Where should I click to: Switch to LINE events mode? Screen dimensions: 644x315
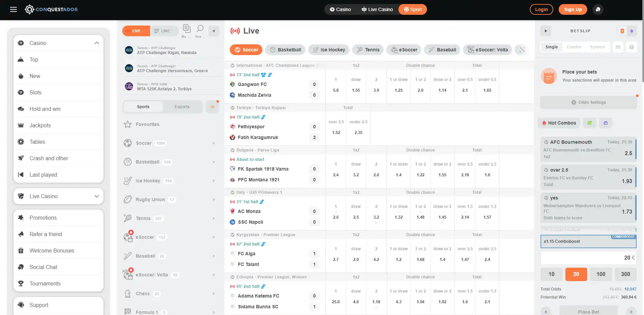(164, 31)
